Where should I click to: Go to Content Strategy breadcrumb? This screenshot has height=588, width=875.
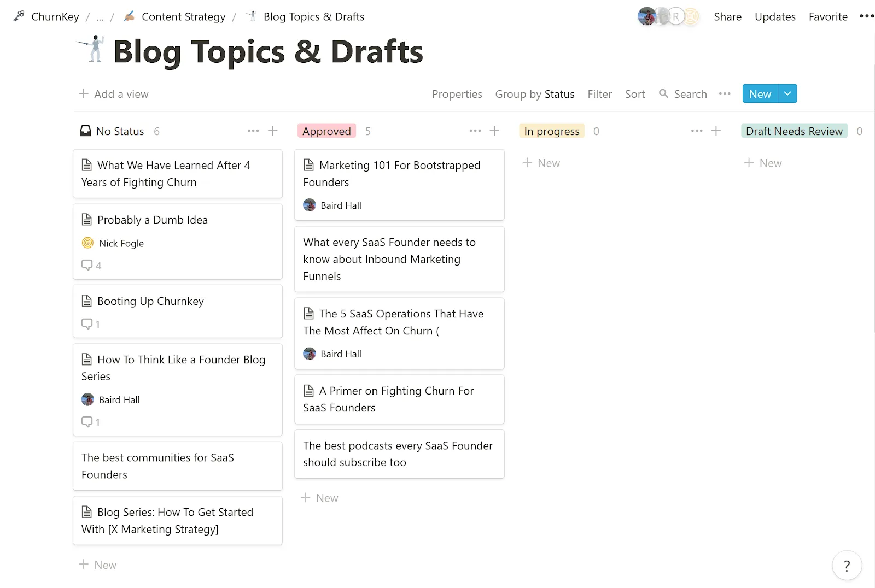pos(174,17)
